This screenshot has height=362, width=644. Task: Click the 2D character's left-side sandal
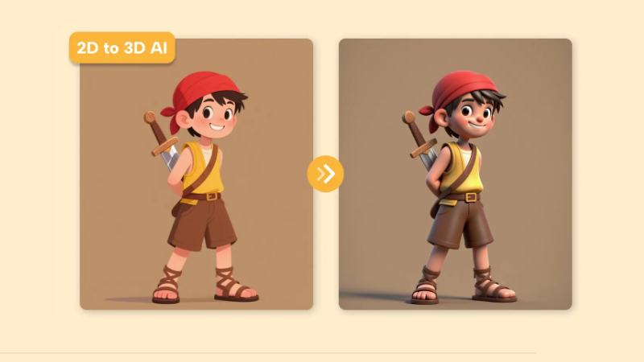167,286
